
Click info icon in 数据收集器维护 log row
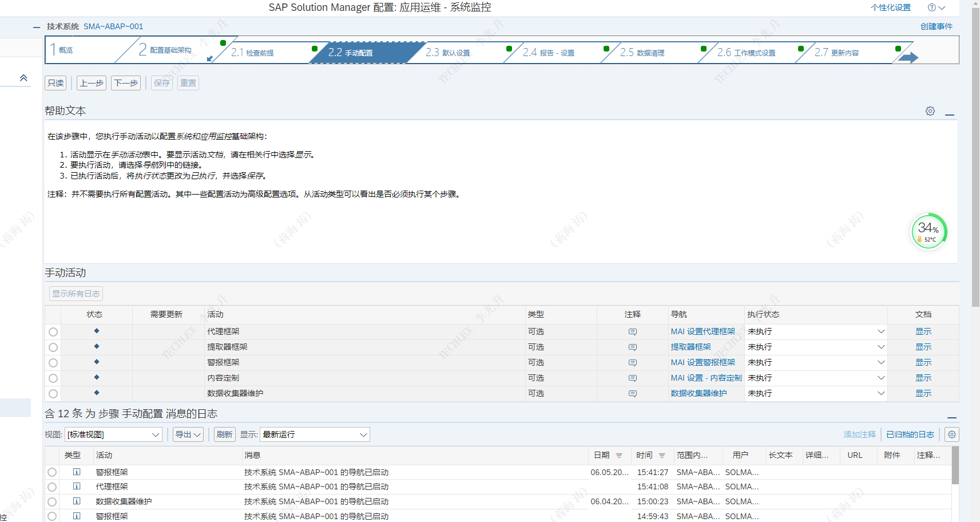click(x=77, y=501)
